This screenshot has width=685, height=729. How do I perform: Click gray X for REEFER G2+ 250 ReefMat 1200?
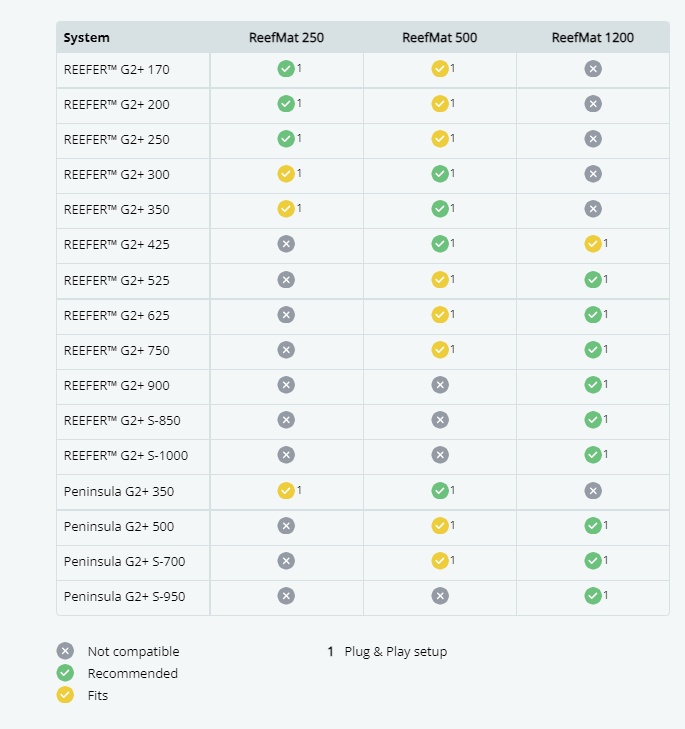pos(592,139)
